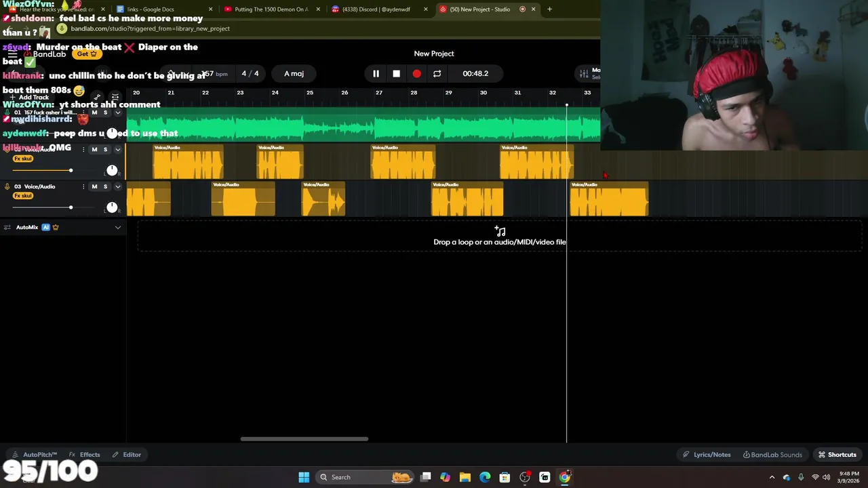Click the crown icon beside AutoMix
Screen dimensions: 868x488
tap(56, 227)
